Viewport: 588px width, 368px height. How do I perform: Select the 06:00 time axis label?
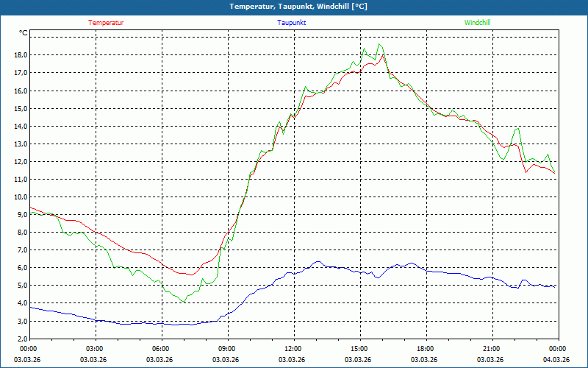click(x=161, y=349)
